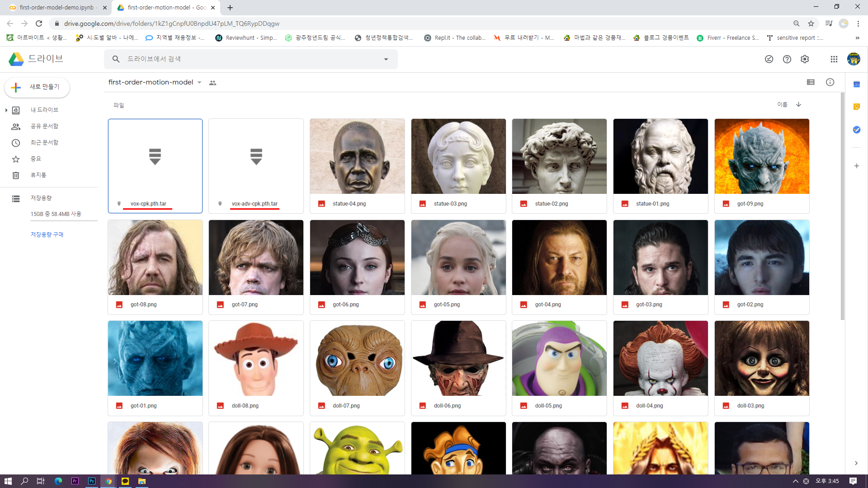
Task: Open the Google Calendar side panel
Action: 856,84
